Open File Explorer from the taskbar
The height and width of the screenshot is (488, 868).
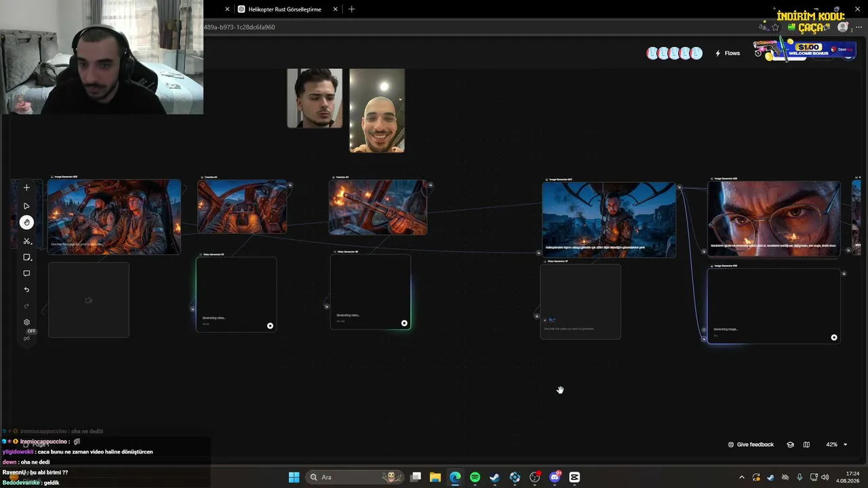(x=435, y=477)
